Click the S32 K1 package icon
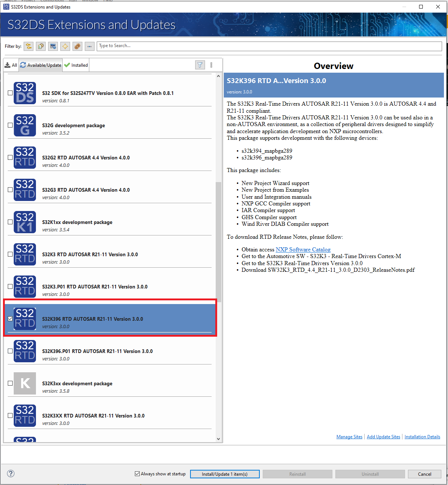 [x=25, y=222]
